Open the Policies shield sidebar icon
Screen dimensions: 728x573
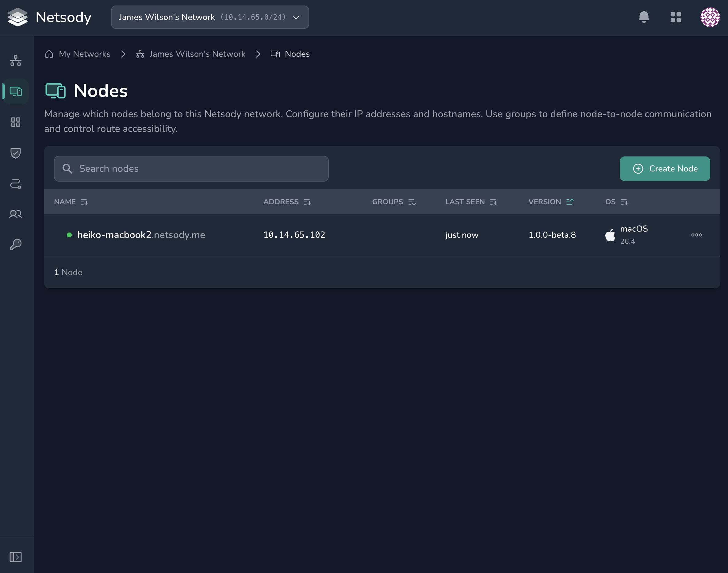[15, 153]
